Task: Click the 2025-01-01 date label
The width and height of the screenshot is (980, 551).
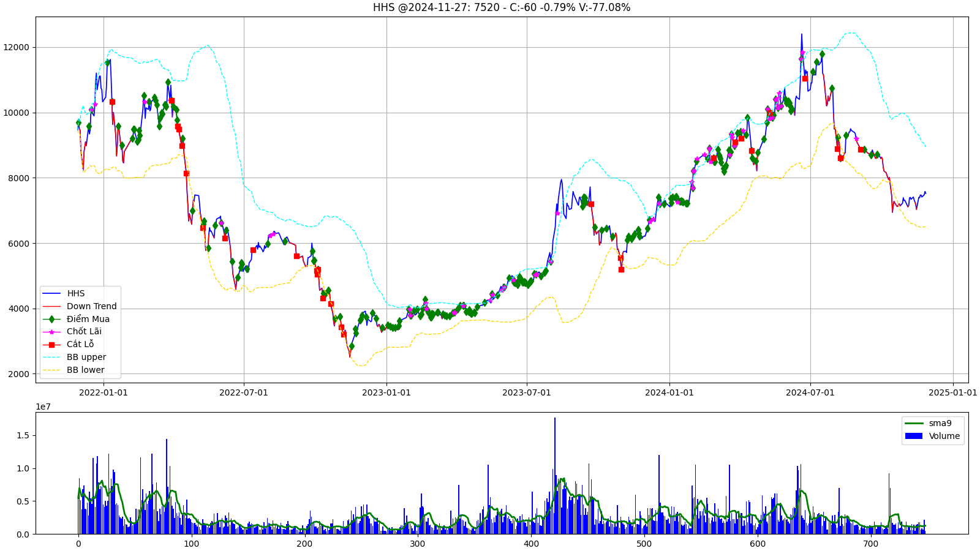Action: (x=953, y=392)
